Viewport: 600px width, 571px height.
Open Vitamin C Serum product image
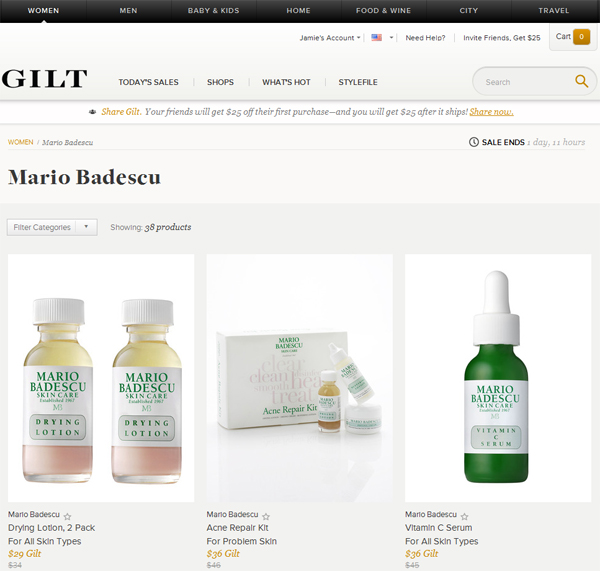(498, 378)
